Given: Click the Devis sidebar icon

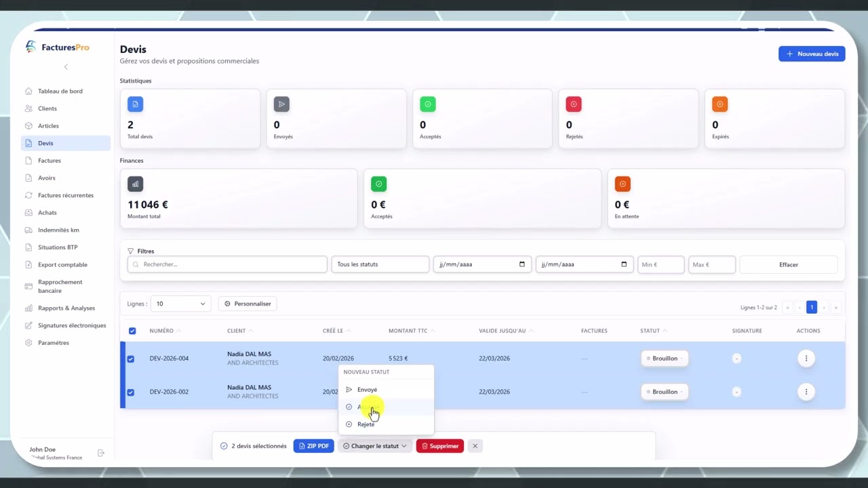Looking at the screenshot, I should point(28,143).
